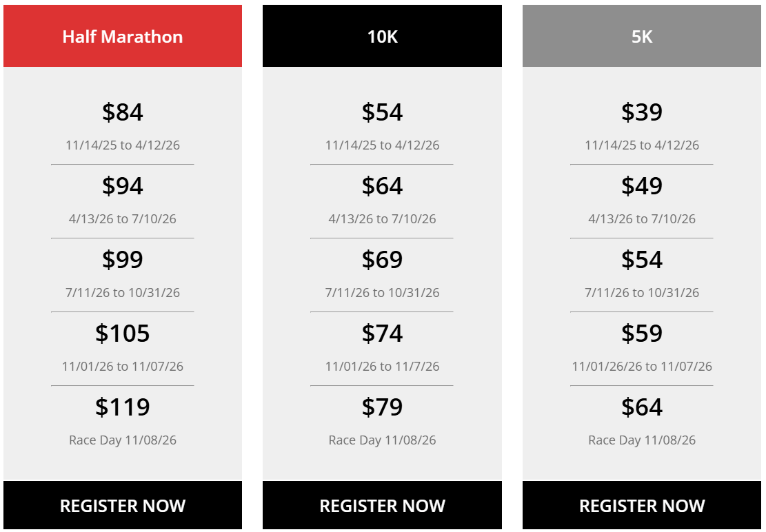Select the black 10K header

click(382, 37)
